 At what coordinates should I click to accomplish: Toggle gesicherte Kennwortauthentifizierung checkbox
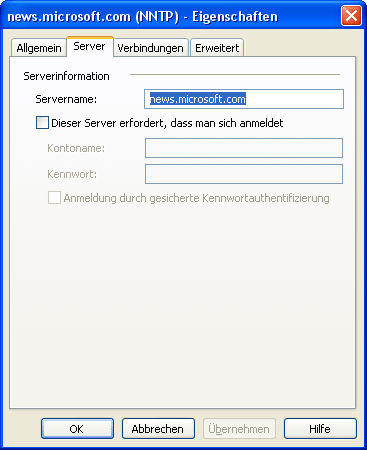[54, 198]
